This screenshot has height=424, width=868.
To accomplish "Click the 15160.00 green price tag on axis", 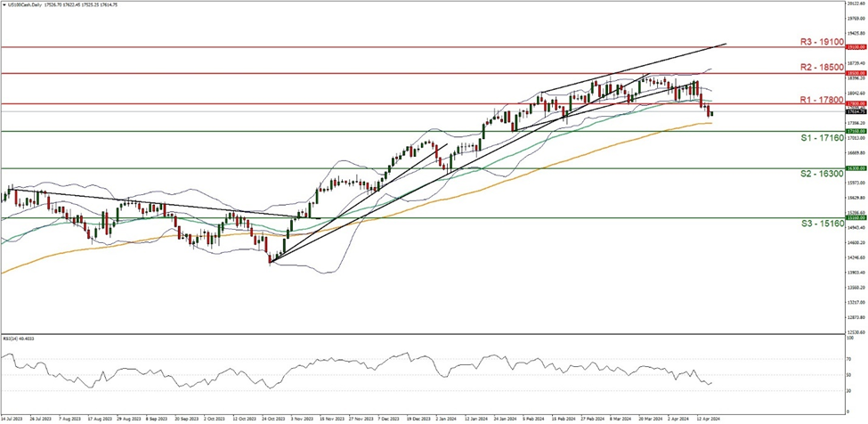I will click(x=856, y=217).
